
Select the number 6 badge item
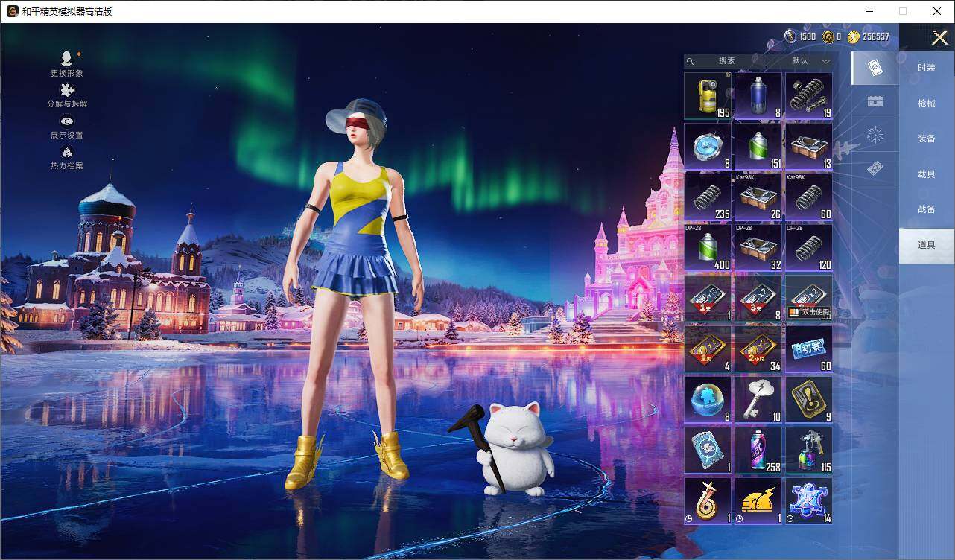[708, 500]
